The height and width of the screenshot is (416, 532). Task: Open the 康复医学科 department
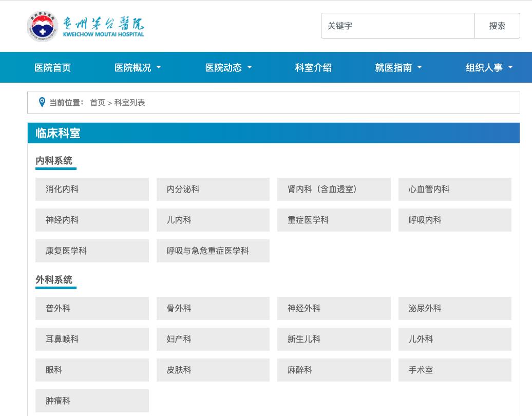click(92, 251)
